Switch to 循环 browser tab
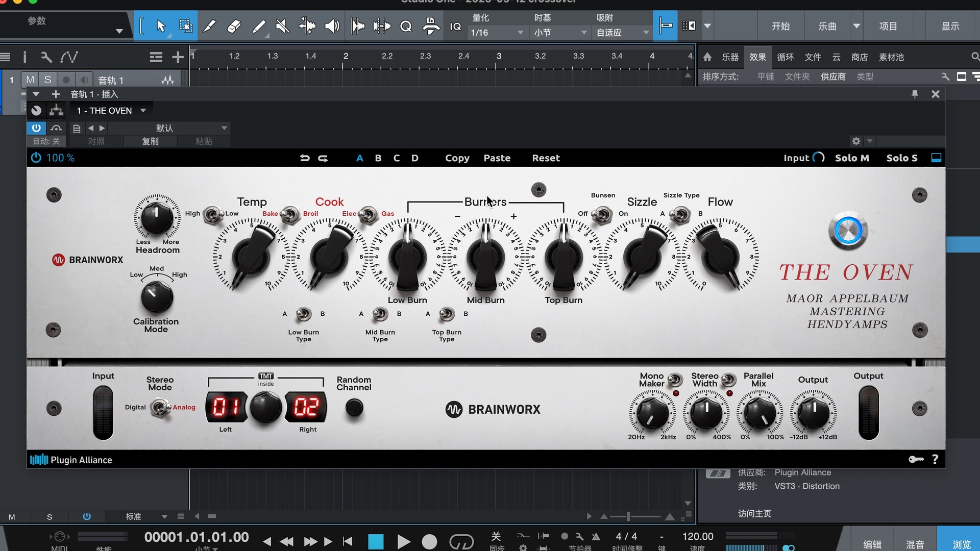Screen dimensions: 980x551 tap(785, 57)
